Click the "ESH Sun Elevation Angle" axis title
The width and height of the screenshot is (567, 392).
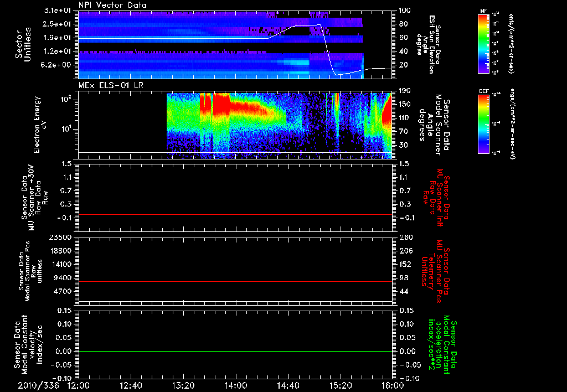click(429, 44)
